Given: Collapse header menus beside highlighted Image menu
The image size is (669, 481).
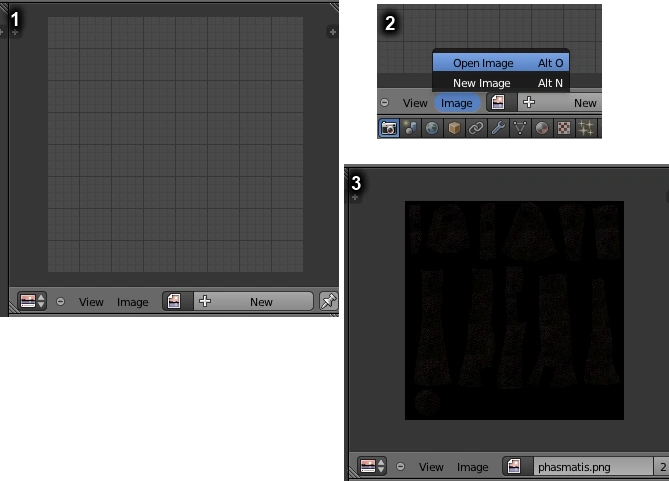Looking at the screenshot, I should click(384, 103).
